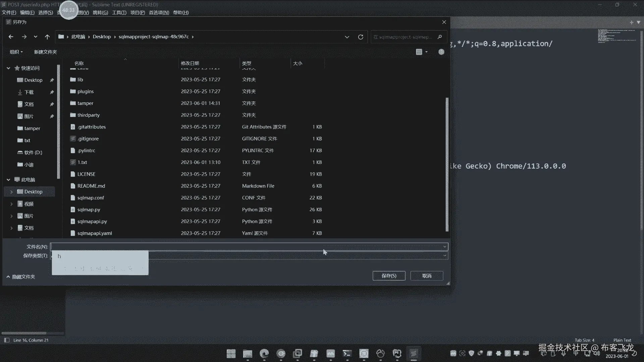The image size is (644, 362).
Task: Click the file list vertical scrollbar
Action: pos(447,164)
